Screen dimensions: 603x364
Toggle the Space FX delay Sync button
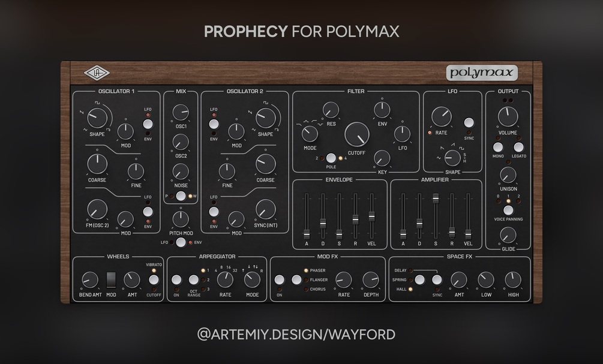click(437, 279)
